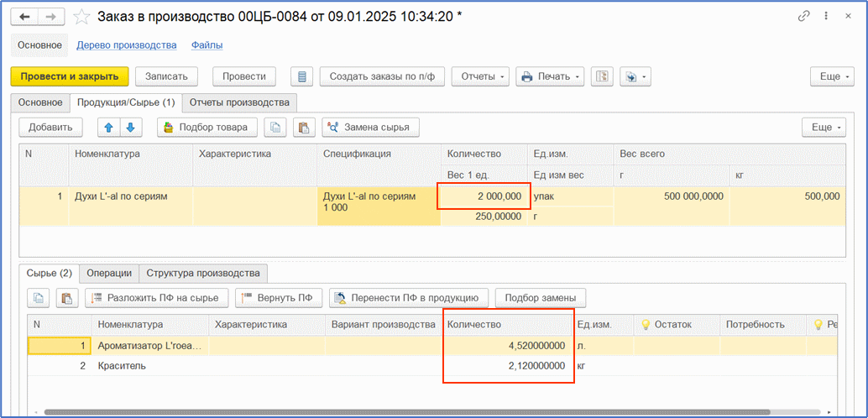Add document to favorites with star icon
Screen dimensions: 868x418
tap(81, 16)
